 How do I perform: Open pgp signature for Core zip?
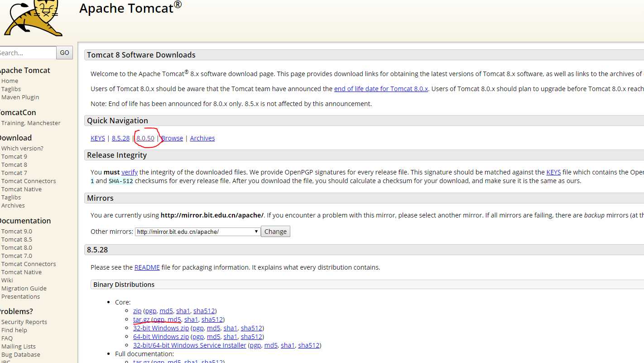point(151,311)
